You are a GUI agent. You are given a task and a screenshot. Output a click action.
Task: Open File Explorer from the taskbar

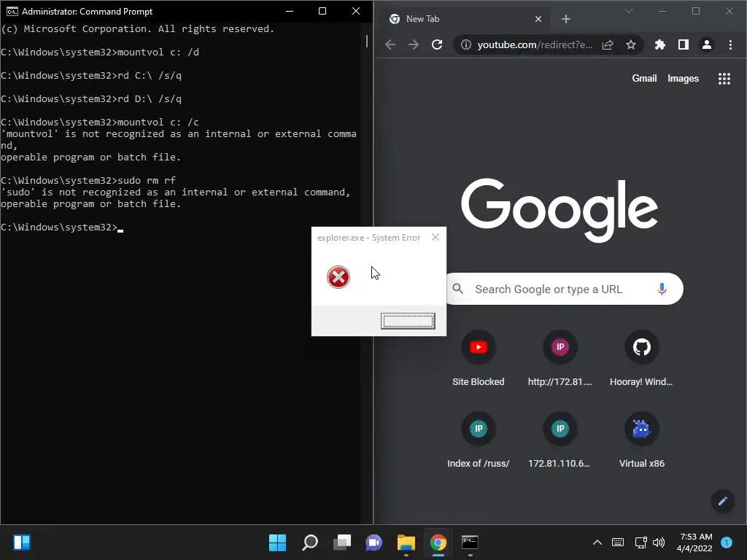coord(406,542)
